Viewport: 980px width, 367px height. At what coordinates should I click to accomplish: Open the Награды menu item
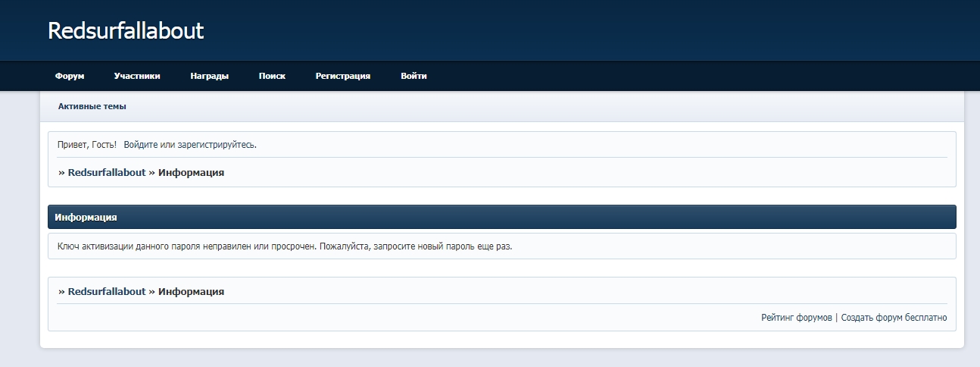coord(210,76)
